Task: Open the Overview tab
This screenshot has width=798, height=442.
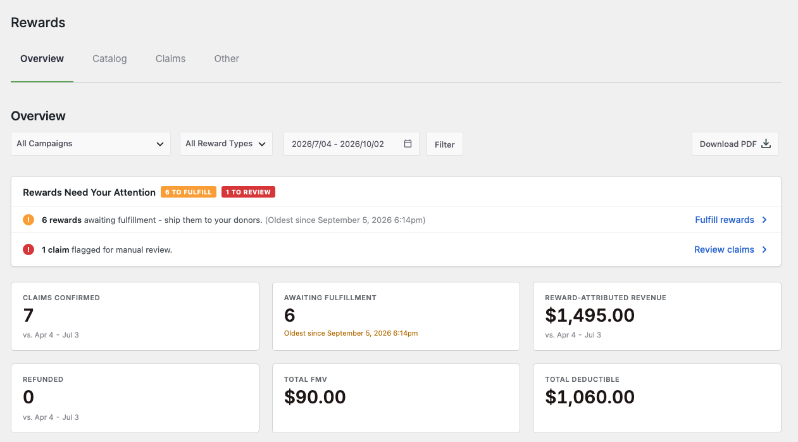Action: pos(42,59)
